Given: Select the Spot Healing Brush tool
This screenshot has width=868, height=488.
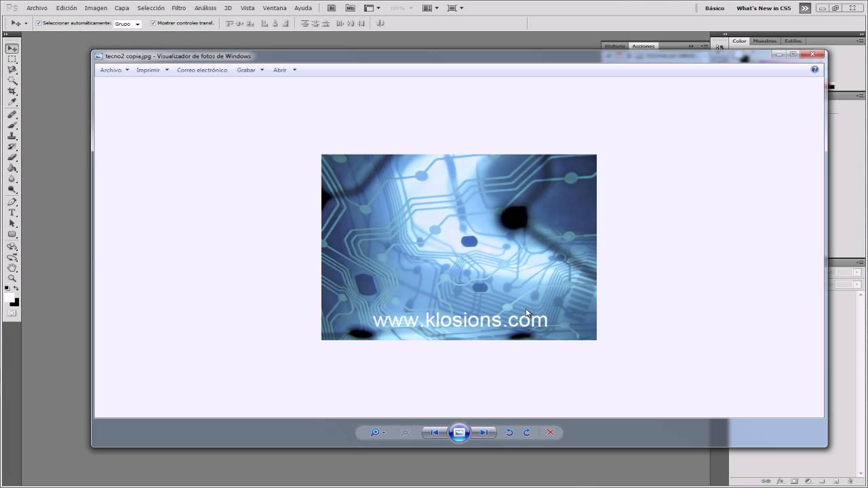Looking at the screenshot, I should (x=12, y=115).
